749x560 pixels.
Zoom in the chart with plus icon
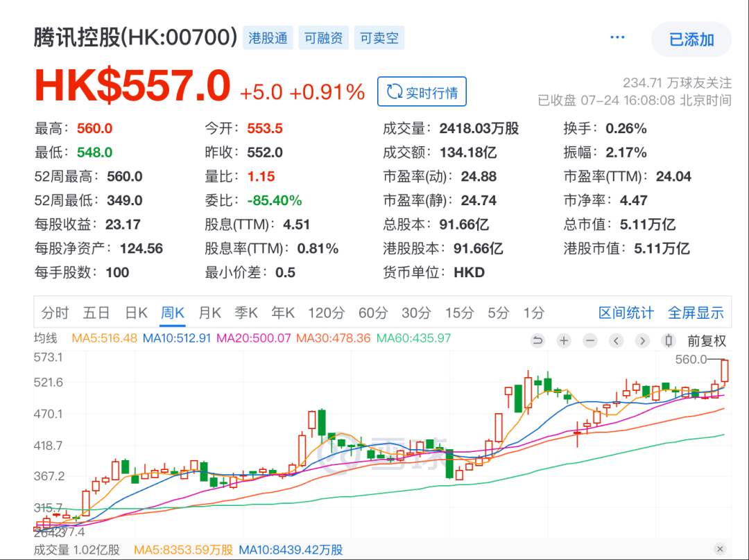tap(564, 340)
